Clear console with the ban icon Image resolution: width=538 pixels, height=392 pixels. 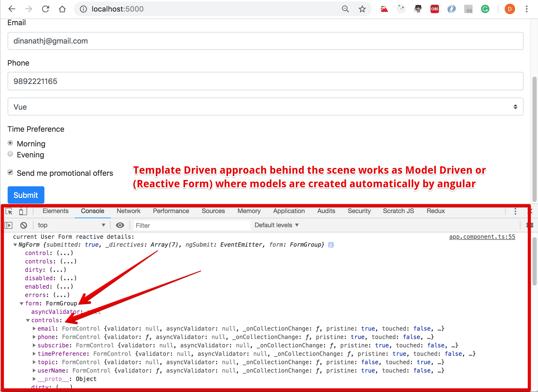(x=24, y=225)
